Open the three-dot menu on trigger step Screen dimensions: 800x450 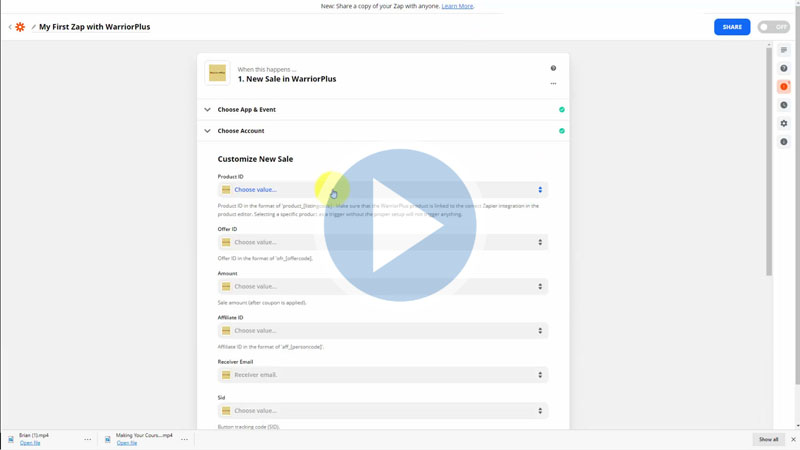[x=553, y=83]
